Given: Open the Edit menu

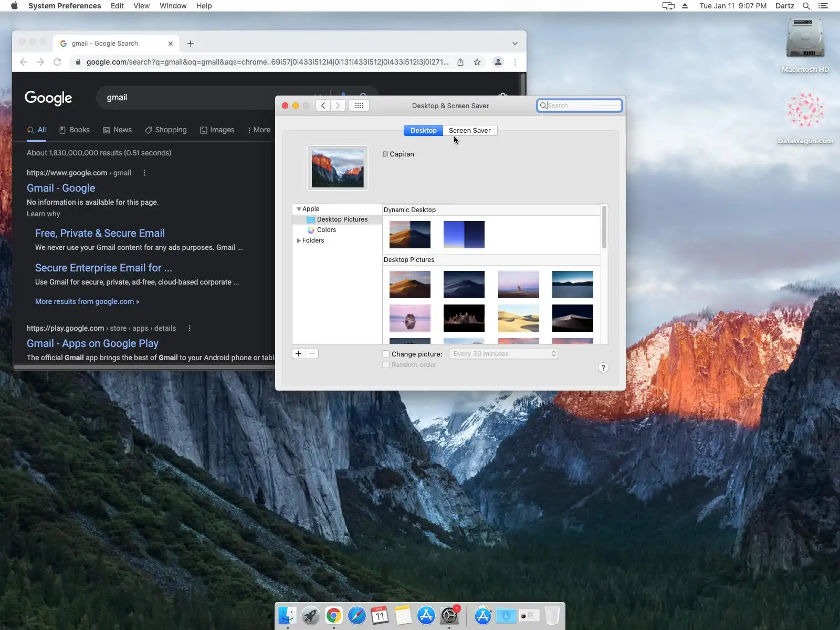Looking at the screenshot, I should 117,6.
